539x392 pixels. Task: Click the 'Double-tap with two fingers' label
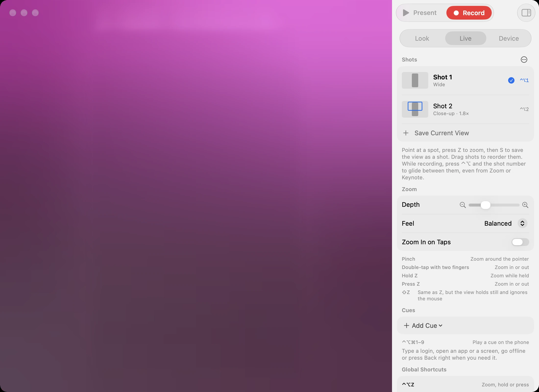435,267
